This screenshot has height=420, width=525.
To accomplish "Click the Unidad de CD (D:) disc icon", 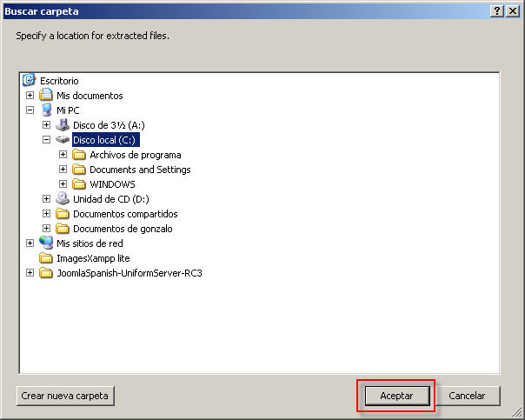I will pos(63,199).
